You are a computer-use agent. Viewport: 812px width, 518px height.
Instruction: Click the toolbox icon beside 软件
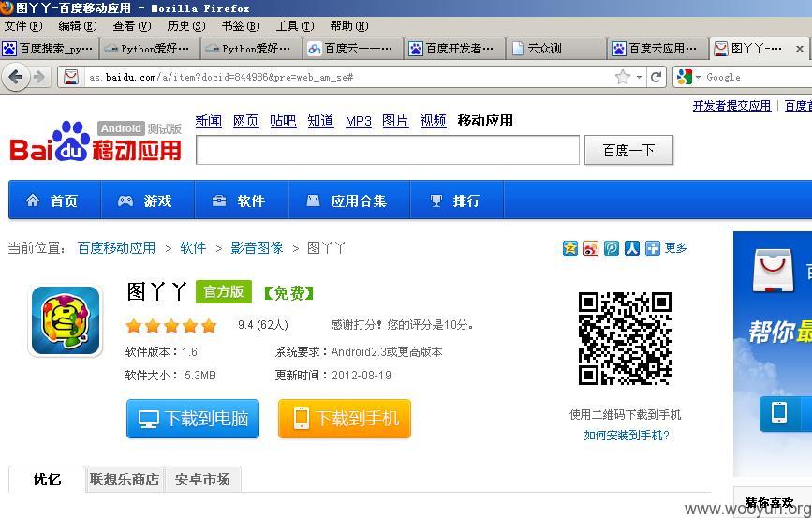coord(219,200)
